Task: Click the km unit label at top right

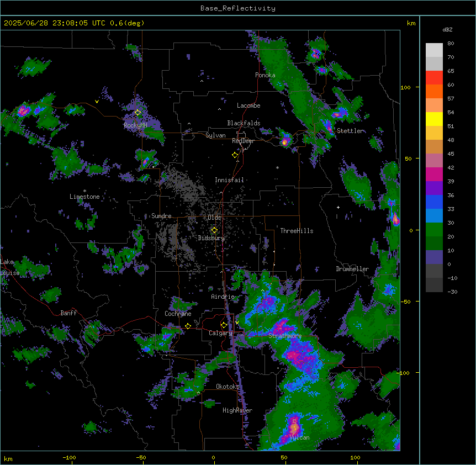Action: (411, 23)
